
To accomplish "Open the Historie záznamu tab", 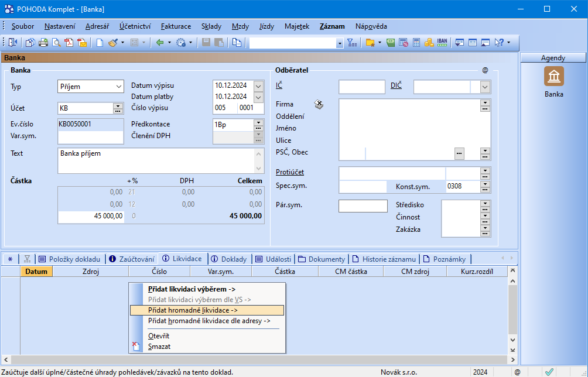I will tap(384, 259).
